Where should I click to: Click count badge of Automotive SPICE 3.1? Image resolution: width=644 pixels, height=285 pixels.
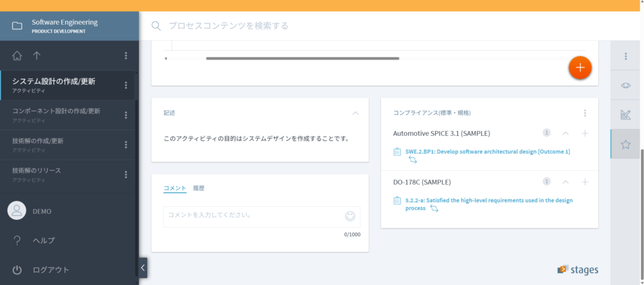tap(547, 133)
